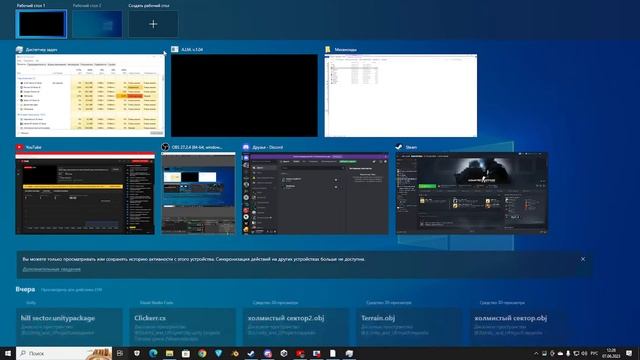Click the volume speaker tray icon
640x360 pixels.
(584, 353)
